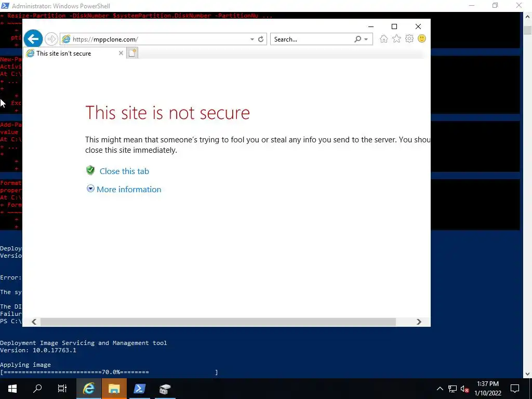Open the search provider dropdown arrow
Screen dimensions: 532x399
pos(366,39)
